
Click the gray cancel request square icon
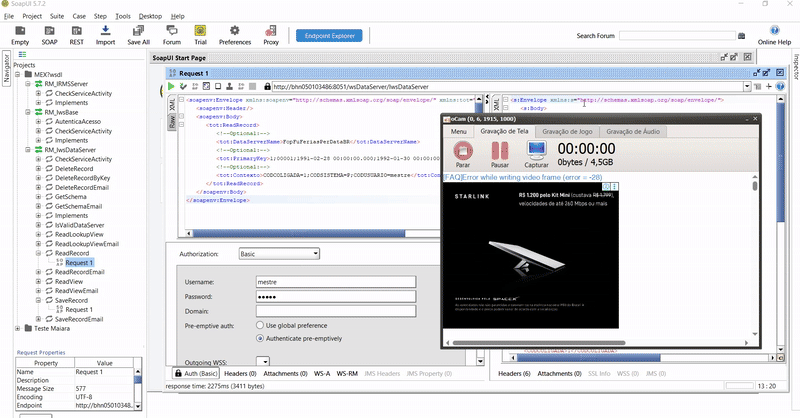coord(253,86)
